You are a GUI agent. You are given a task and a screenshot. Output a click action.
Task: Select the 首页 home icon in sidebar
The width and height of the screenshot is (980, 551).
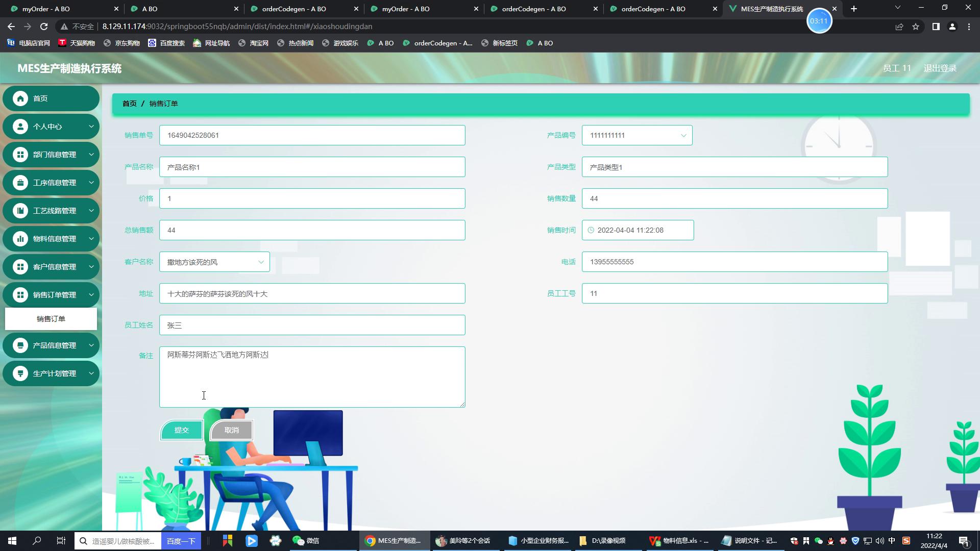20,98
